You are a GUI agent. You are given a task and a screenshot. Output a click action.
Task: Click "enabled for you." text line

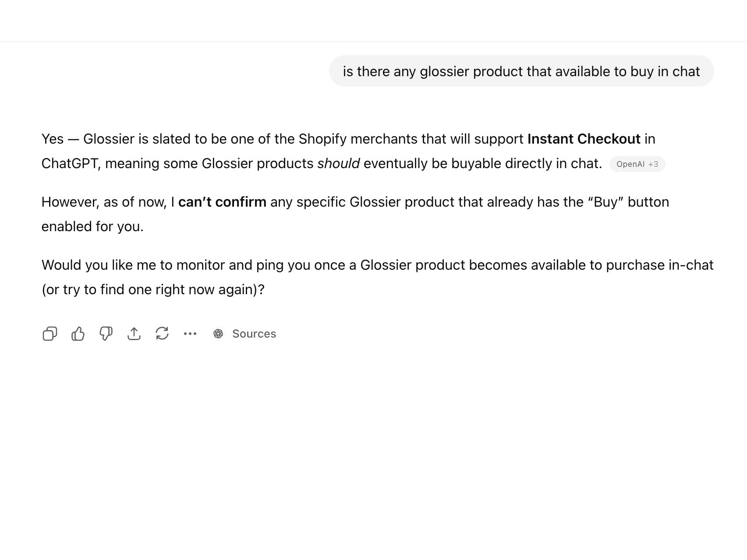coord(92,226)
